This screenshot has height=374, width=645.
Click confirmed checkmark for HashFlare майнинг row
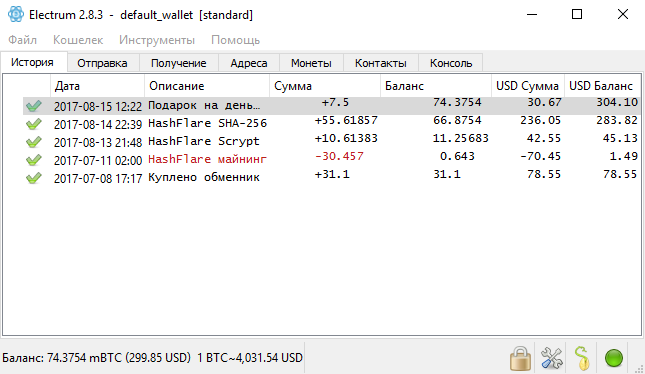click(x=34, y=160)
